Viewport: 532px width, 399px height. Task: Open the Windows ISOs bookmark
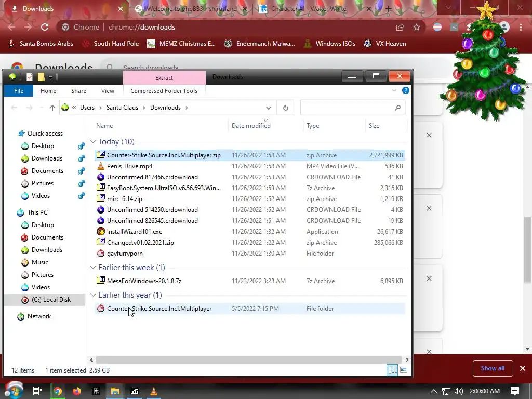[x=329, y=44]
